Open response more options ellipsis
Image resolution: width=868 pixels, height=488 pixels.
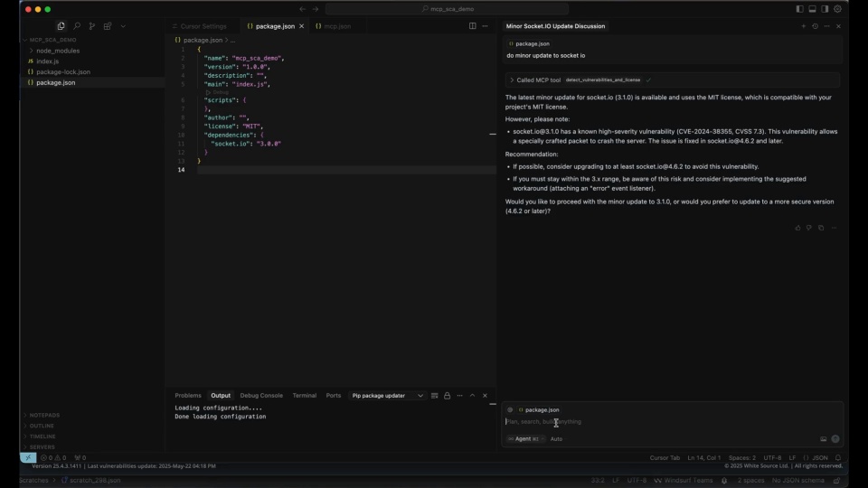(834, 228)
